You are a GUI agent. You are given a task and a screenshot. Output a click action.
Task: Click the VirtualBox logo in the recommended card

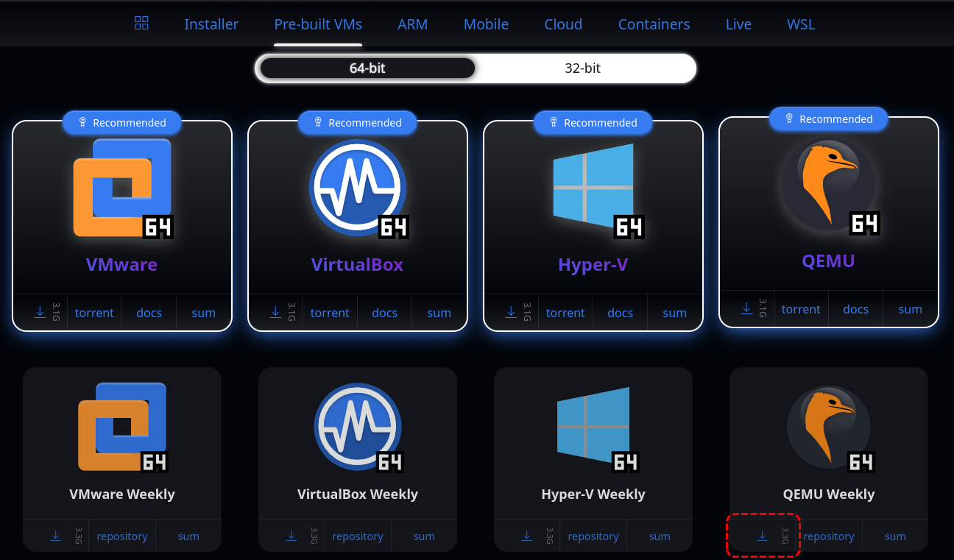point(358,188)
